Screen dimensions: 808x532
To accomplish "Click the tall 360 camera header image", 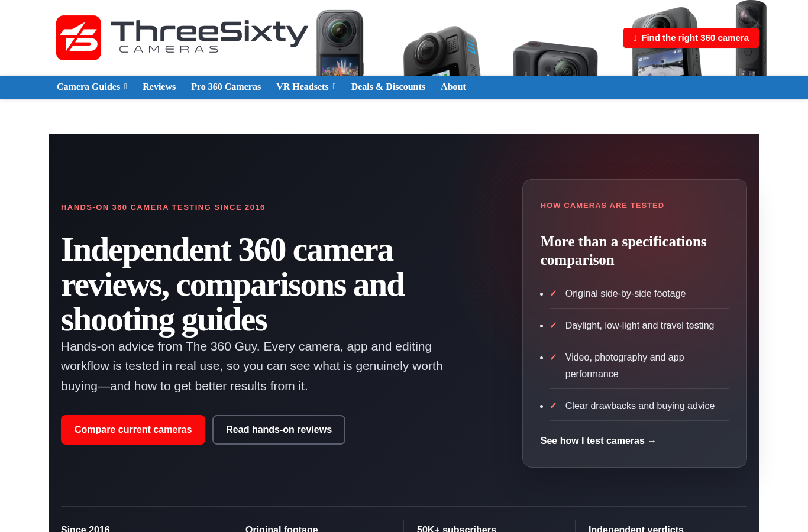I will click(340, 43).
